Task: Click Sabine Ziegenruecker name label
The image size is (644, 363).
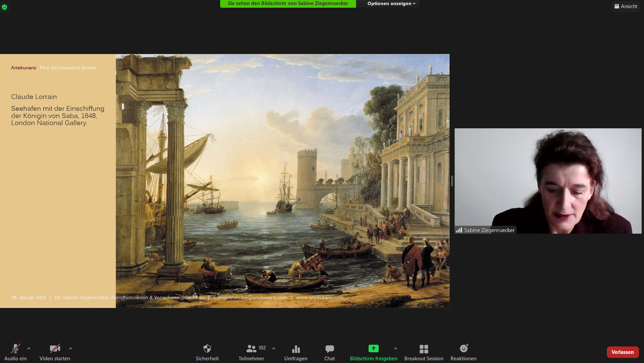Action: coord(489,230)
